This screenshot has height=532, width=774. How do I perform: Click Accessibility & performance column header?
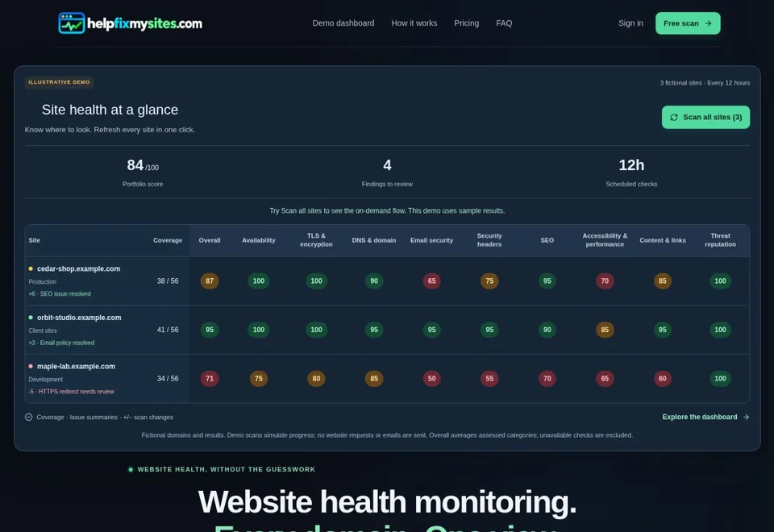click(x=605, y=240)
